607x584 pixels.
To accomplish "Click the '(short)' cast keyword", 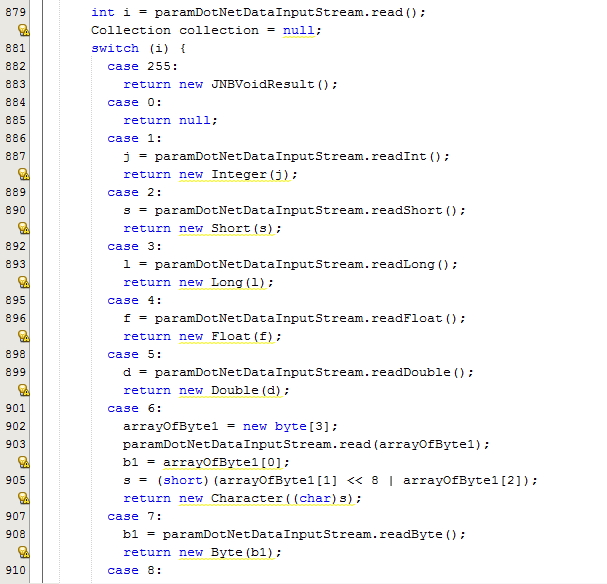I will [x=183, y=480].
